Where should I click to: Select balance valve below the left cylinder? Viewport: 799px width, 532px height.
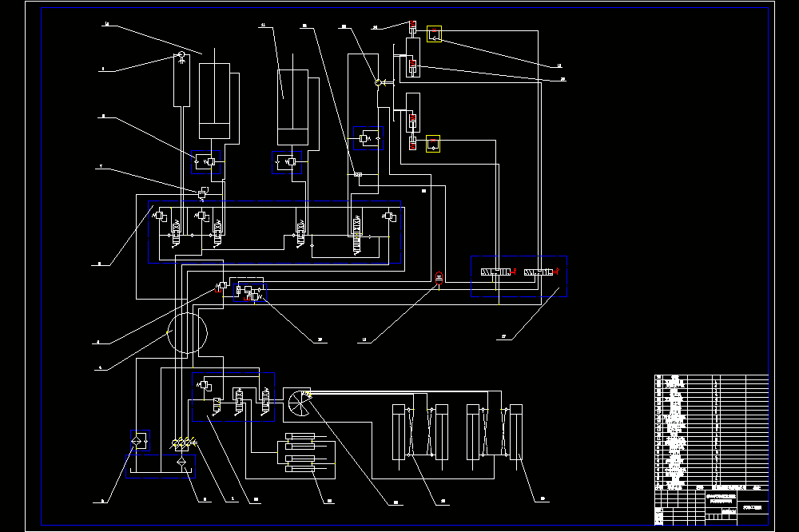206,162
